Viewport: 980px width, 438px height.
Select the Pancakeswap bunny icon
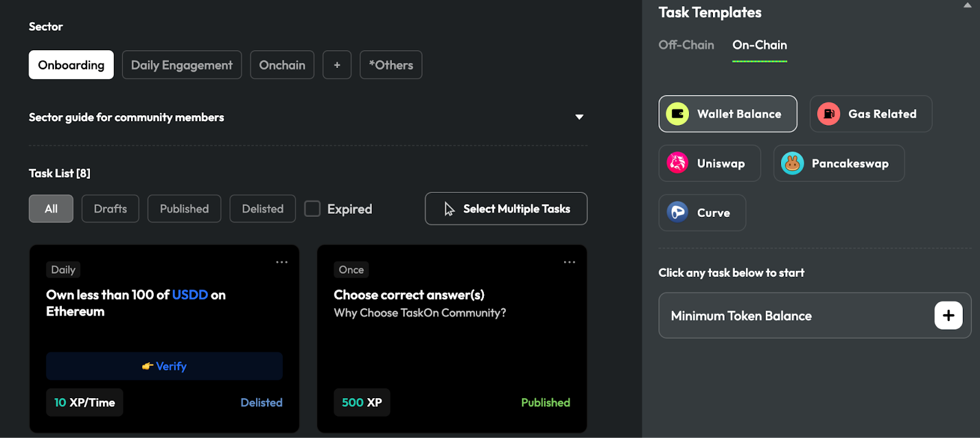(792, 163)
